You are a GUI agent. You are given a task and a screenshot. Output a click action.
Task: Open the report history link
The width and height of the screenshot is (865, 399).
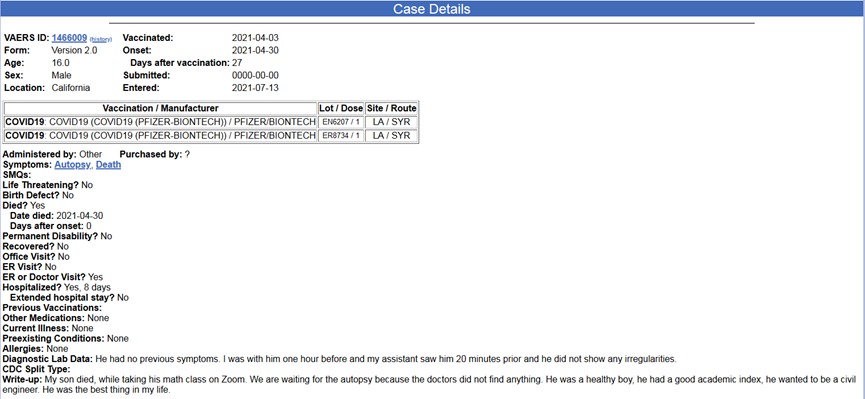point(101,39)
